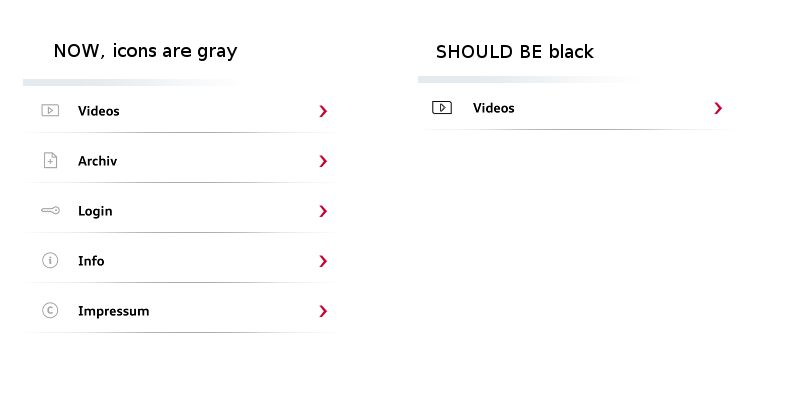Open the Impressum row red chevron
This screenshot has height=400, width=800.
tap(323, 311)
